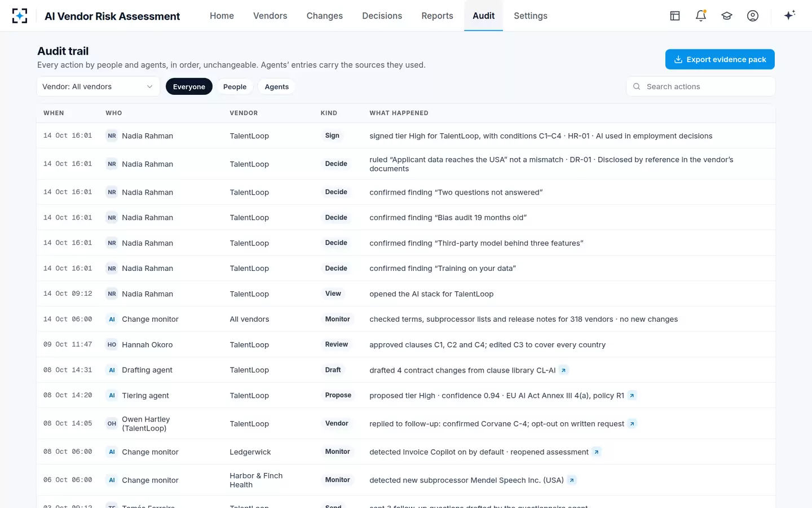
Task: Click Decide badge on Bias audit row
Action: (336, 217)
